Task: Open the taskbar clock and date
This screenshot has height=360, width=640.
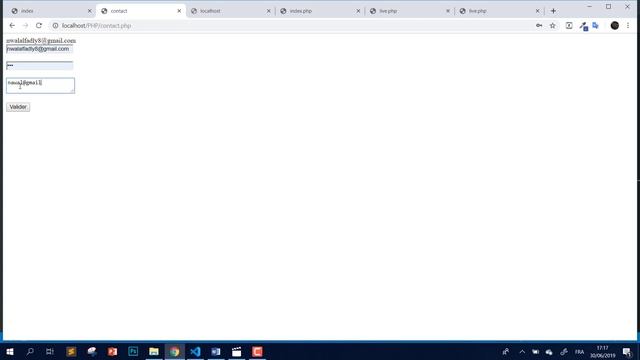Action: (x=602, y=352)
